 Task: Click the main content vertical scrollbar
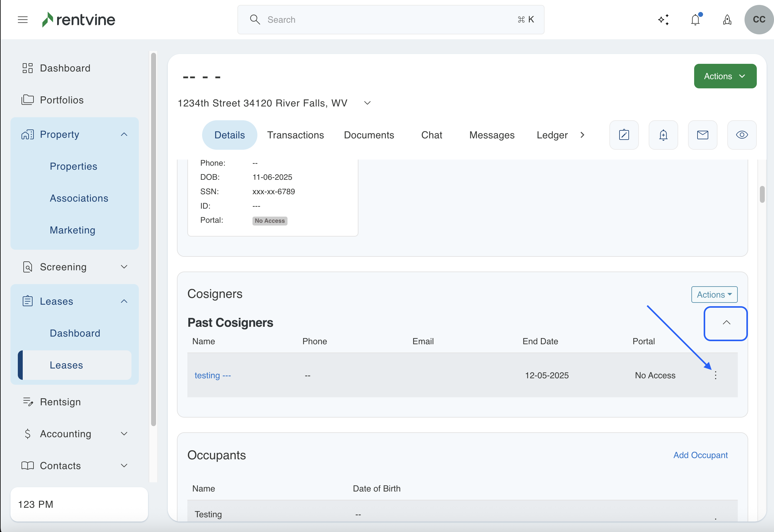coord(762,194)
